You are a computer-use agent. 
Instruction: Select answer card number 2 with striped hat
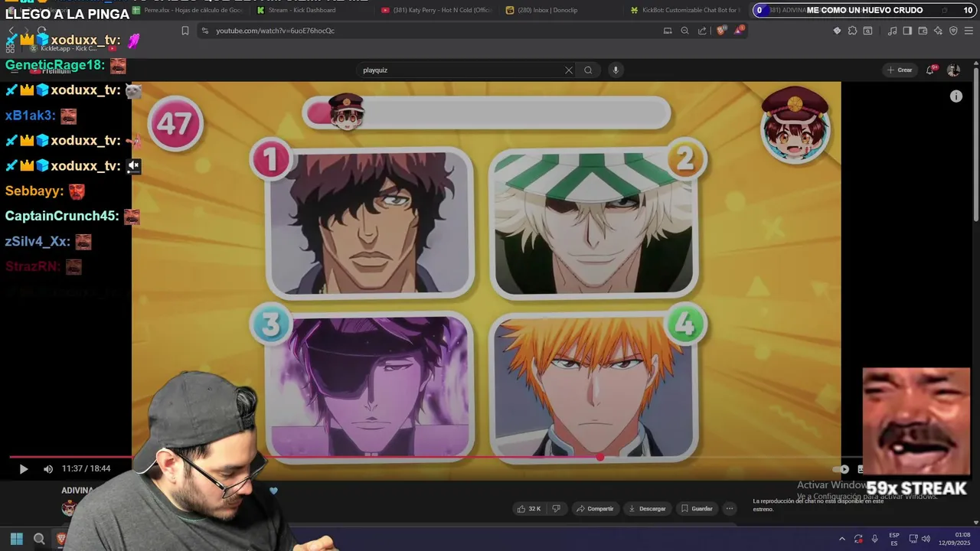[594, 222]
